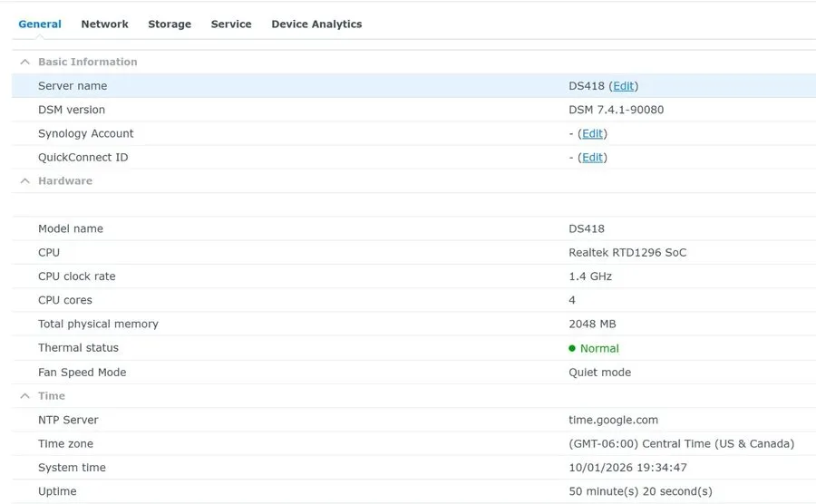Click the Fan Speed Mode label

point(82,373)
